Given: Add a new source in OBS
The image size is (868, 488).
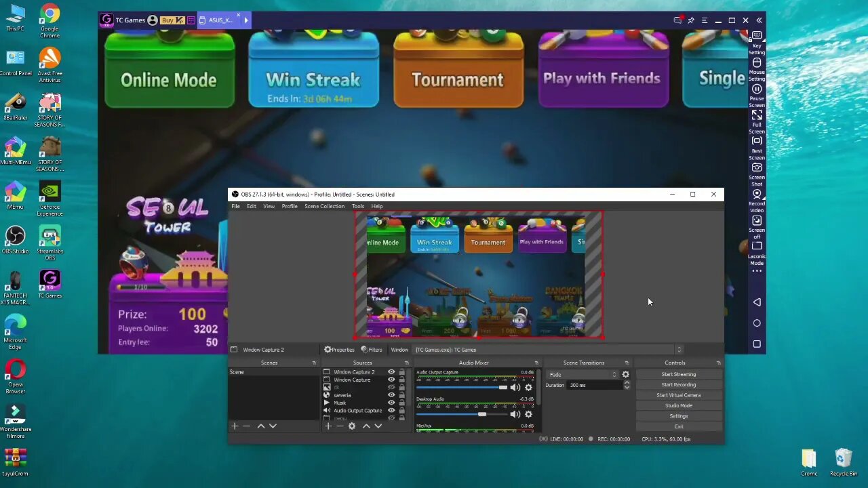Looking at the screenshot, I should coord(328,426).
